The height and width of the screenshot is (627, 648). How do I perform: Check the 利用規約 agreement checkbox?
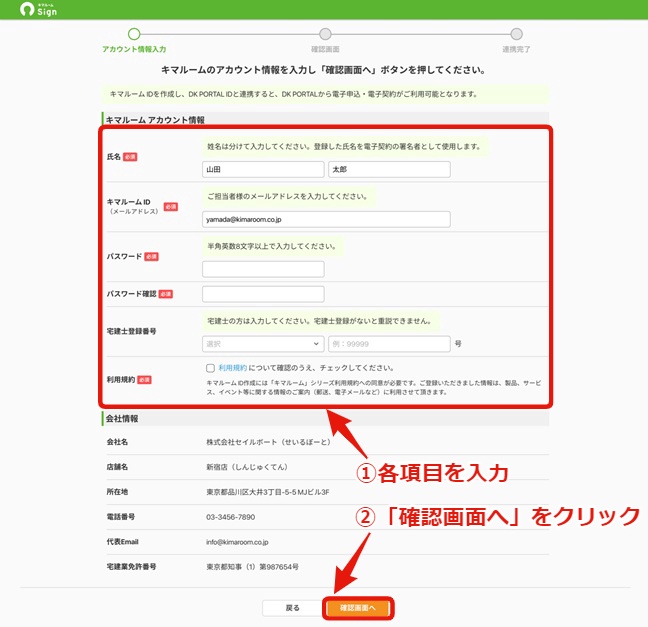[x=210, y=368]
